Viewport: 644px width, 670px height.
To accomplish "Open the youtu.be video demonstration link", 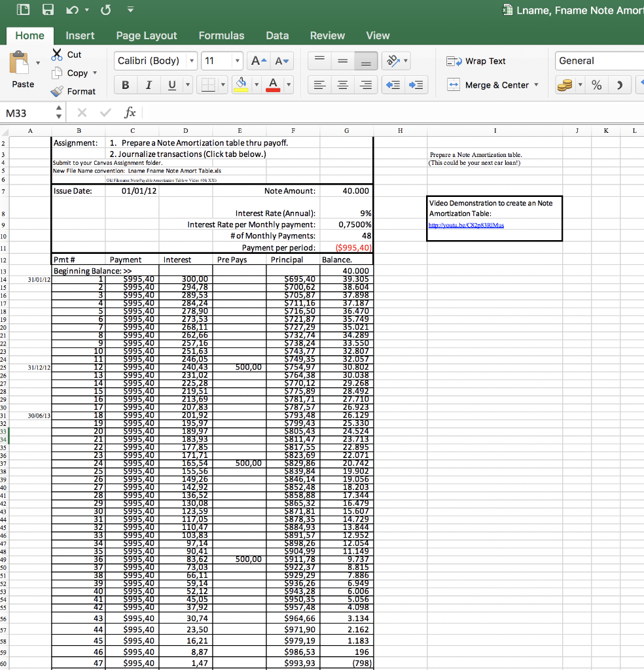I will click(466, 225).
